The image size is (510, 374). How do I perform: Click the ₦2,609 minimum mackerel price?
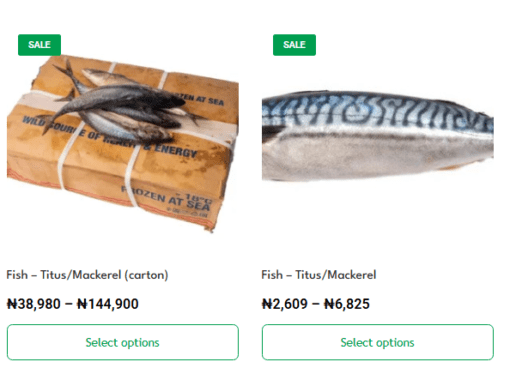click(x=285, y=304)
